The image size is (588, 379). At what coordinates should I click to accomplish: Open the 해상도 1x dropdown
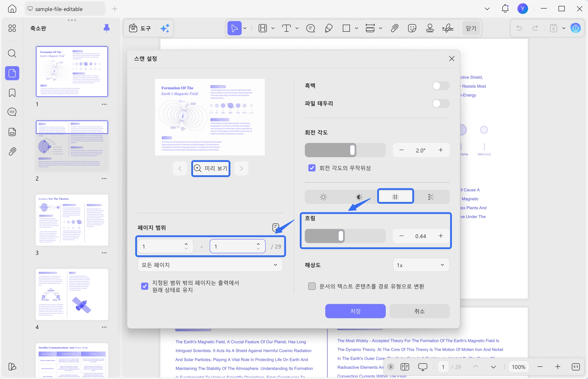coord(421,265)
